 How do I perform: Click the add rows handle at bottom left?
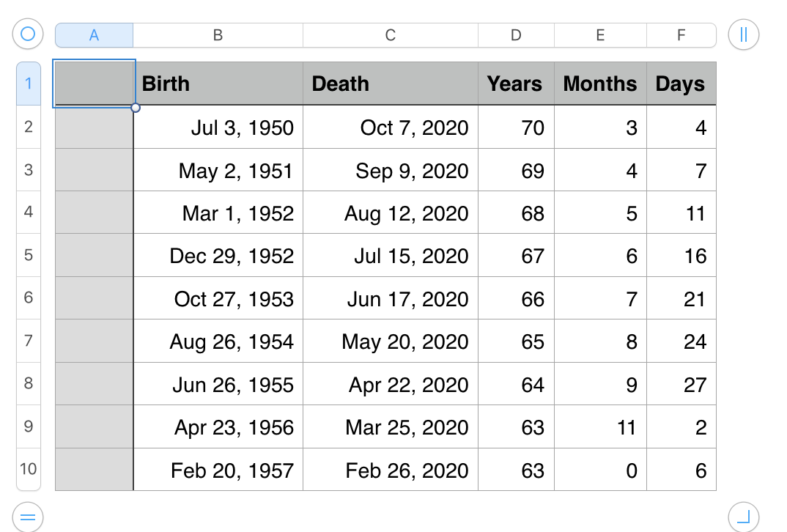[x=28, y=517]
